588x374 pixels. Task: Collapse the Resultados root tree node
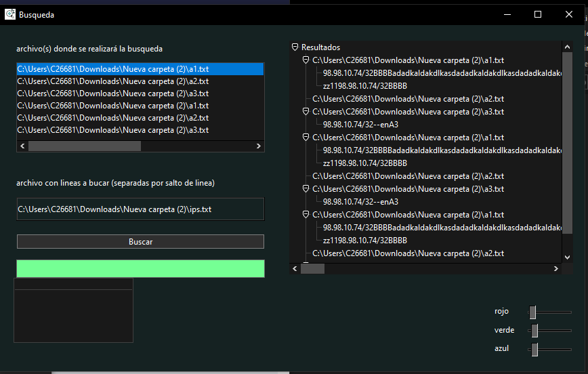point(295,47)
